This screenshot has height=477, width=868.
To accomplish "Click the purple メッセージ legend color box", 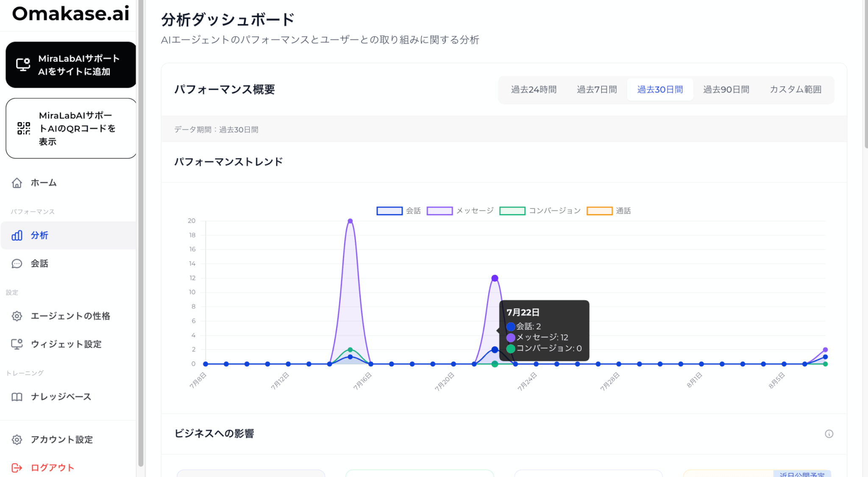I will [x=440, y=211].
